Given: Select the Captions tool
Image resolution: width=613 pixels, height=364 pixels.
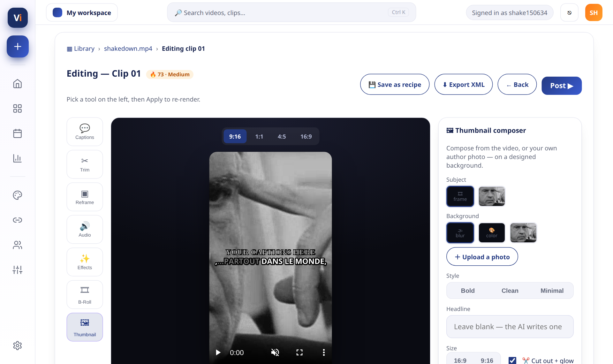Looking at the screenshot, I should (x=85, y=132).
